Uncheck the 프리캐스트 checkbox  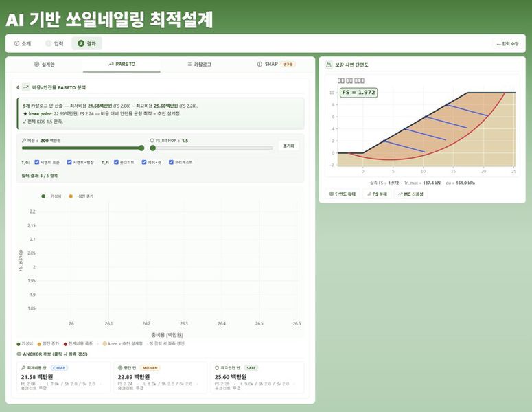point(171,162)
